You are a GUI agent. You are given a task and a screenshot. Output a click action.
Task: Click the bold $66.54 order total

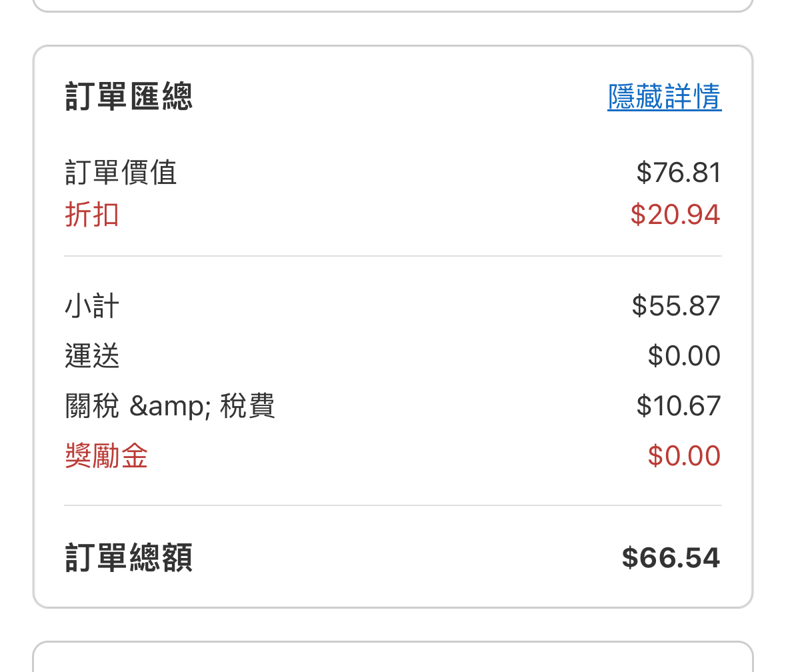pos(671,558)
